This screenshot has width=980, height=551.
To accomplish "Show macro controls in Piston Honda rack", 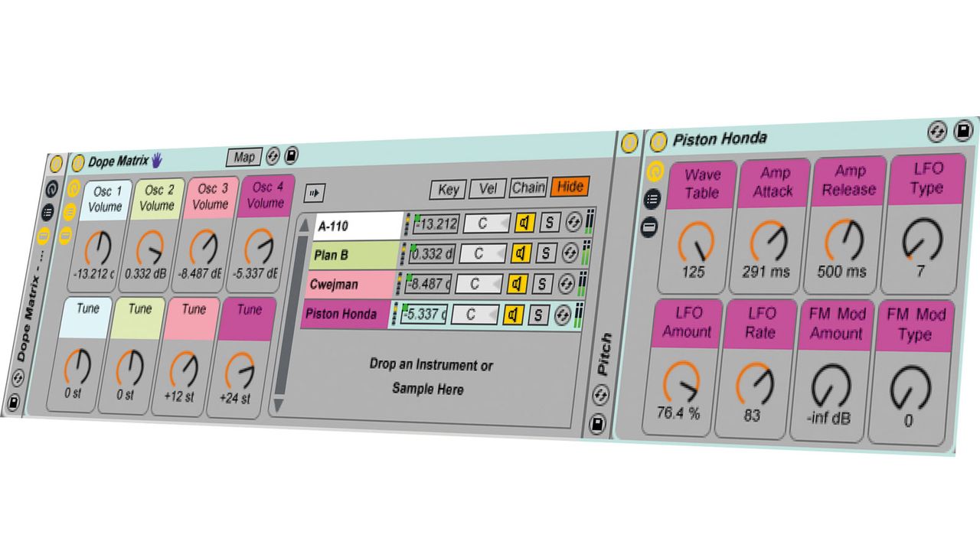I will (x=655, y=172).
